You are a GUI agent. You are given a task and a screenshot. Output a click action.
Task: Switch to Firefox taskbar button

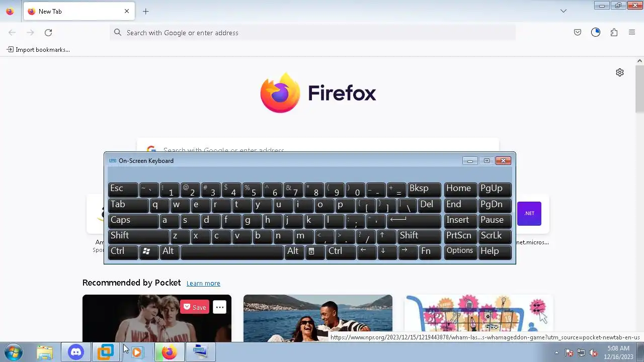pos(169,352)
